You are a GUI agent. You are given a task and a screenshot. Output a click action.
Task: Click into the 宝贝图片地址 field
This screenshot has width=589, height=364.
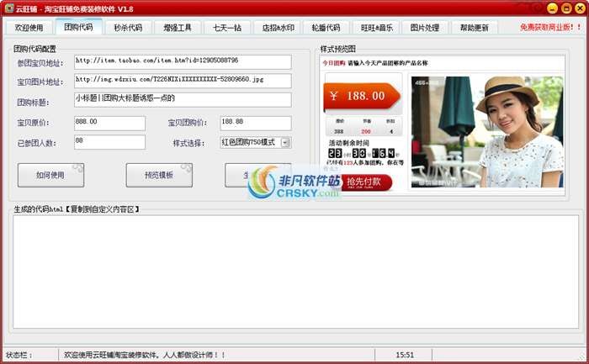point(183,81)
